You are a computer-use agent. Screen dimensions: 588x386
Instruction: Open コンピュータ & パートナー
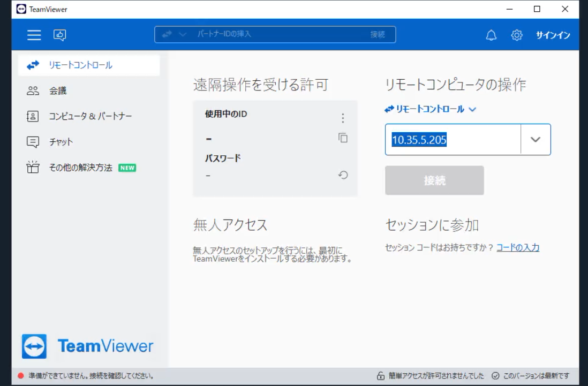point(90,116)
